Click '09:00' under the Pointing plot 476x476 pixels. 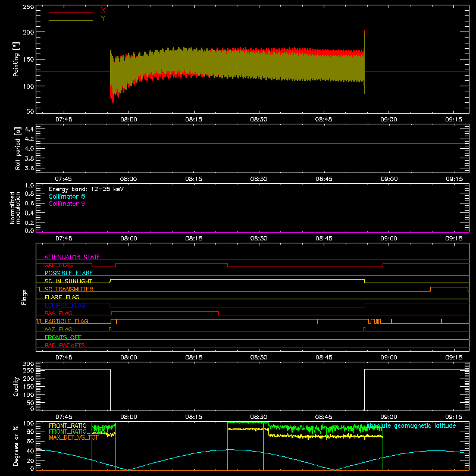(x=389, y=120)
